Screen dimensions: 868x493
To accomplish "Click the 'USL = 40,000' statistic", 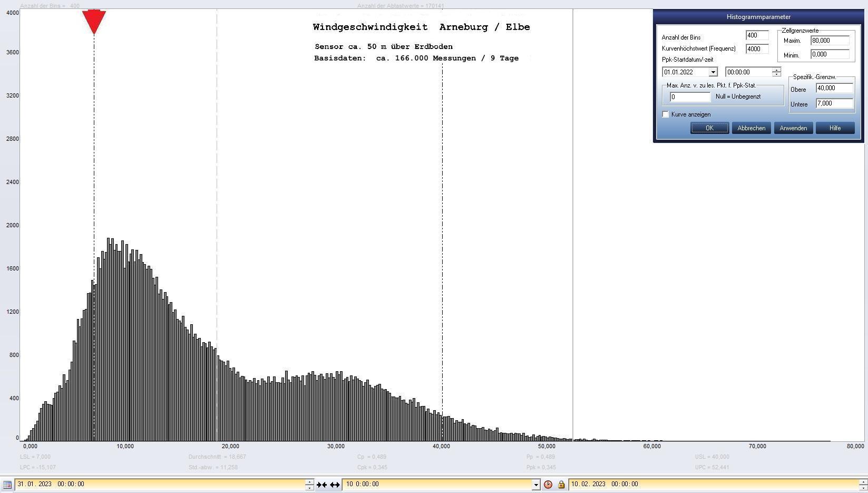I will click(712, 457).
